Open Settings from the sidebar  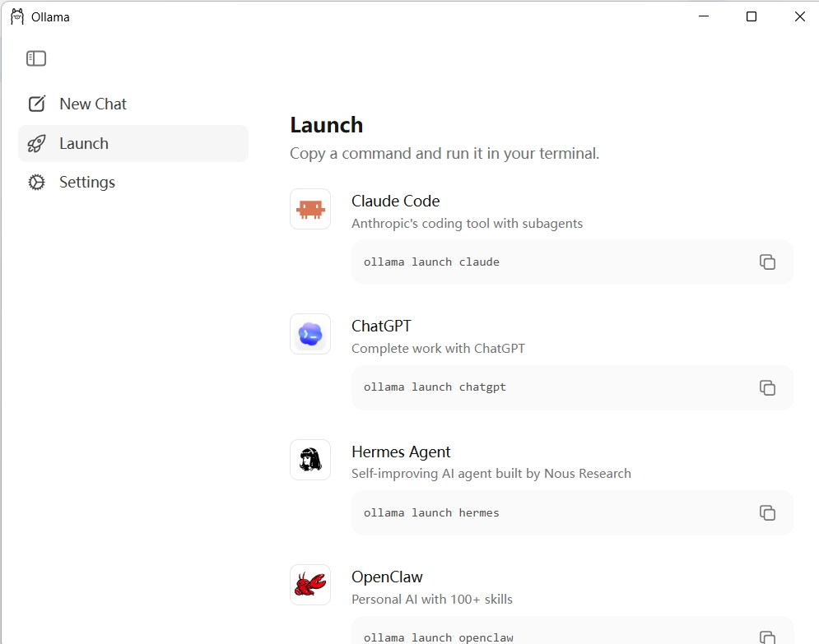(133, 182)
